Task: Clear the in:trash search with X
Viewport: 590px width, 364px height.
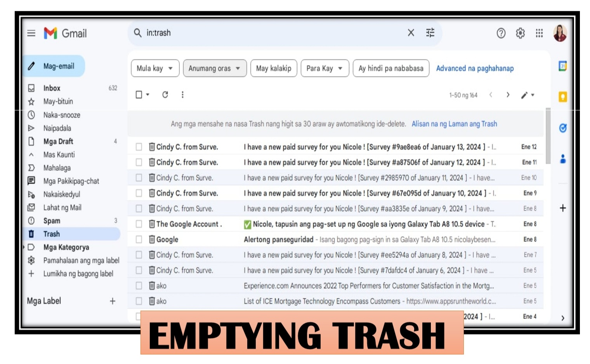Action: (411, 33)
